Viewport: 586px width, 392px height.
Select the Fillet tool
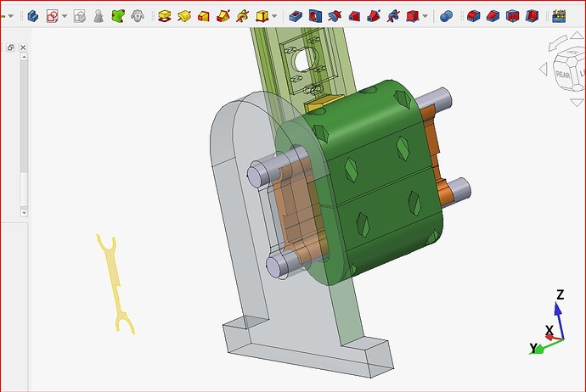click(474, 16)
